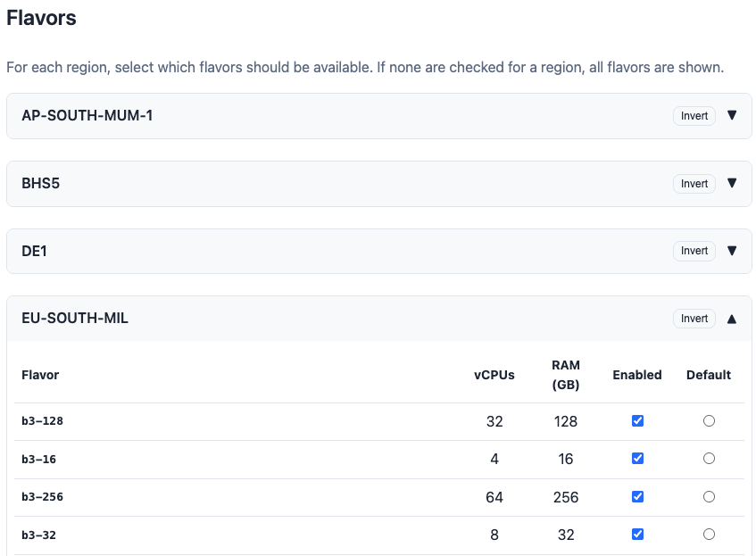The width and height of the screenshot is (756, 556).
Task: Expand the BHS5 region arrow
Action: (x=732, y=183)
